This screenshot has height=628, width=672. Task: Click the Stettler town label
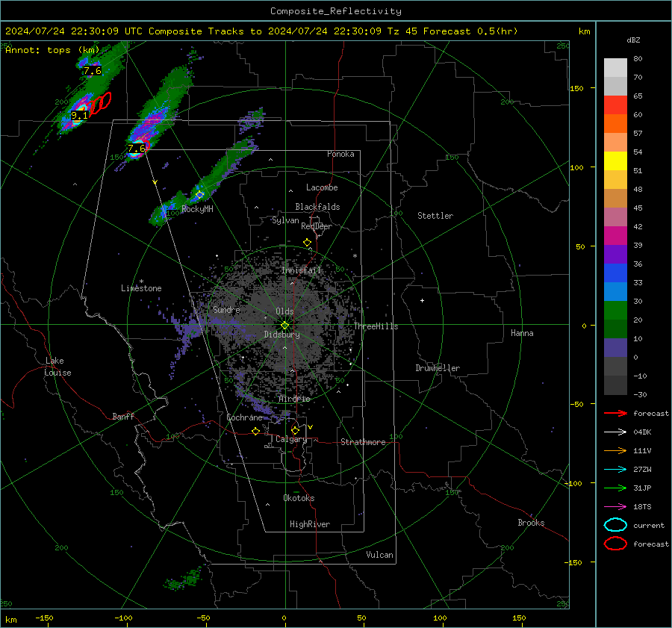point(435,216)
